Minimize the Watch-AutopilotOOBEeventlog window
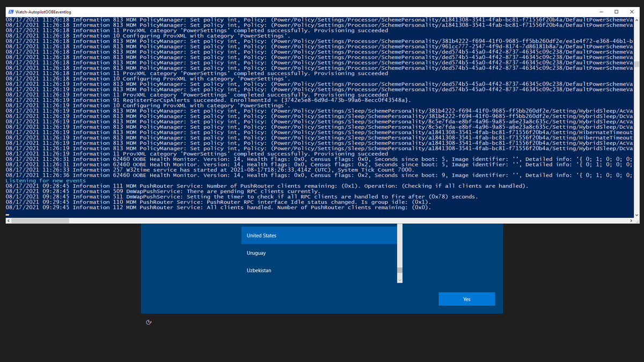This screenshot has height=362, width=644. (602, 11)
